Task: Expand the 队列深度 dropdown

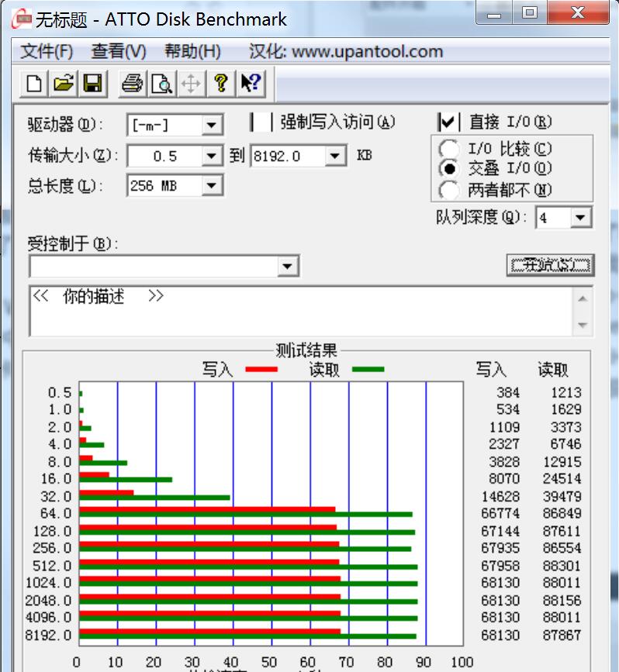Action: [x=580, y=218]
